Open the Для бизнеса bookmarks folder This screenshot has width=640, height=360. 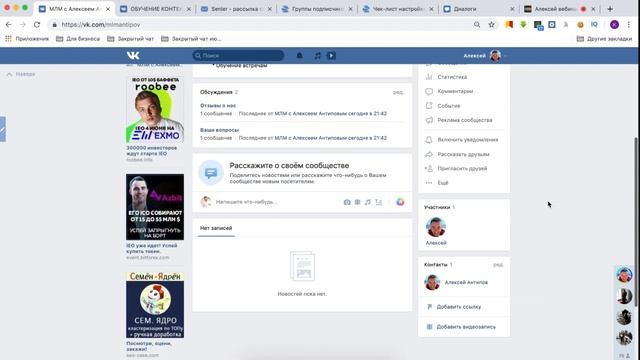78,39
